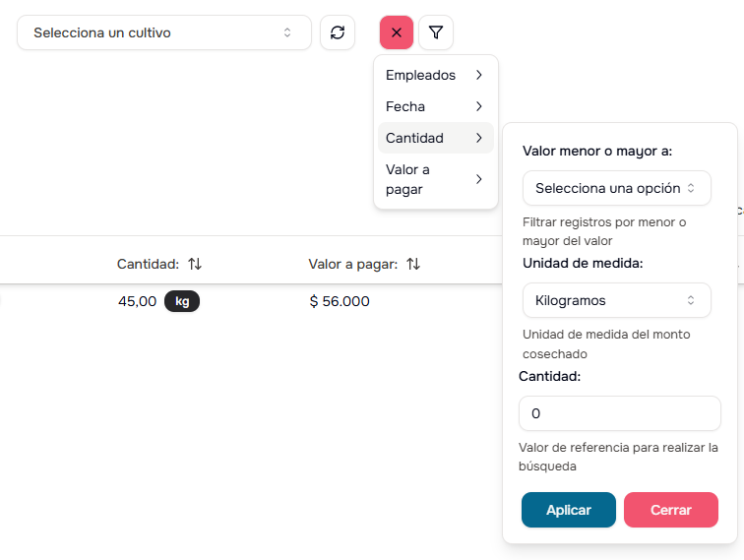Viewport: 744px width, 560px height.
Task: Click the 'Valor a pagar:' column header
Action: pos(352,264)
